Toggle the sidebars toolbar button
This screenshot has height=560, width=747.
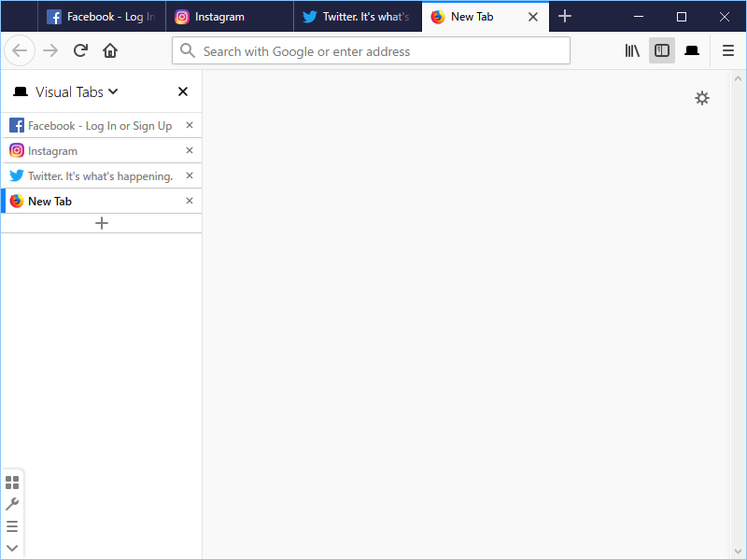coord(662,50)
